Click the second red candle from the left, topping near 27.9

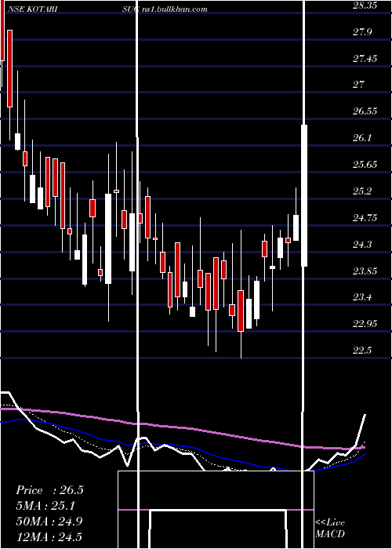coord(9,68)
